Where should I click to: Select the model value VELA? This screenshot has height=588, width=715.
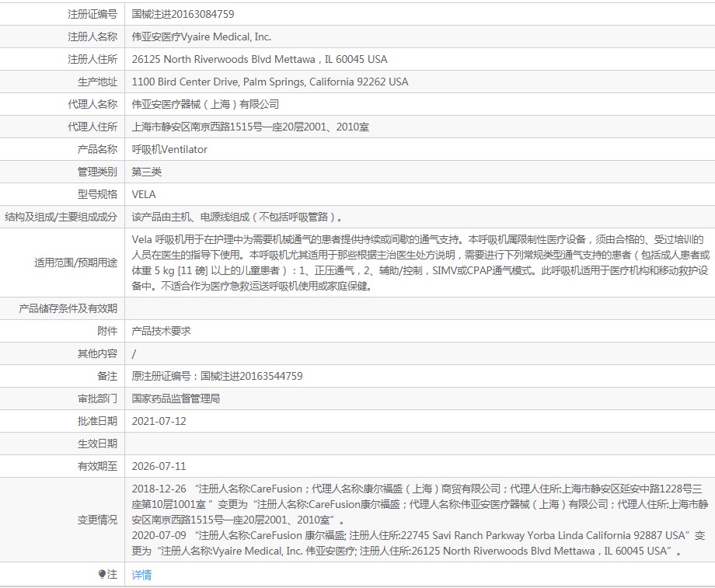click(x=144, y=195)
